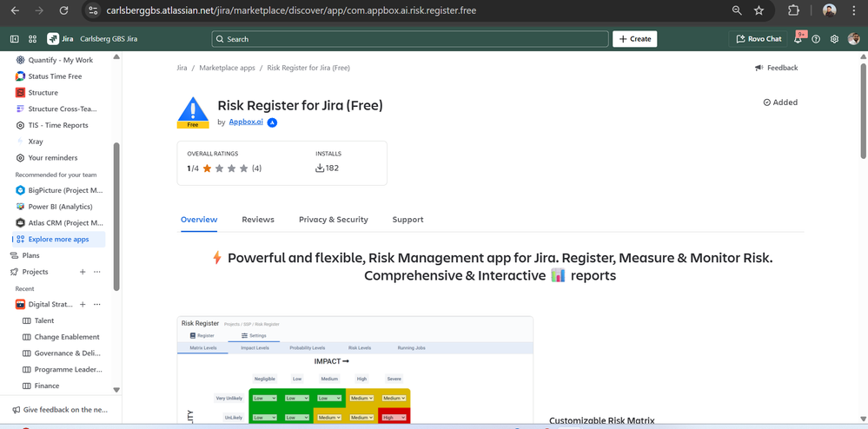Open the Projects more options menu
The width and height of the screenshot is (868, 429).
point(96,272)
